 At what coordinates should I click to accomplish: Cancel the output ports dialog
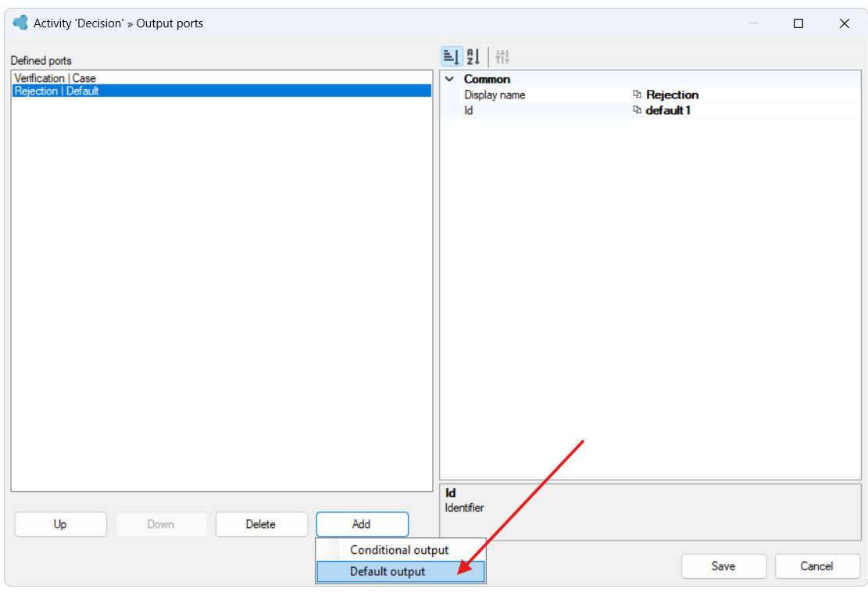(817, 566)
